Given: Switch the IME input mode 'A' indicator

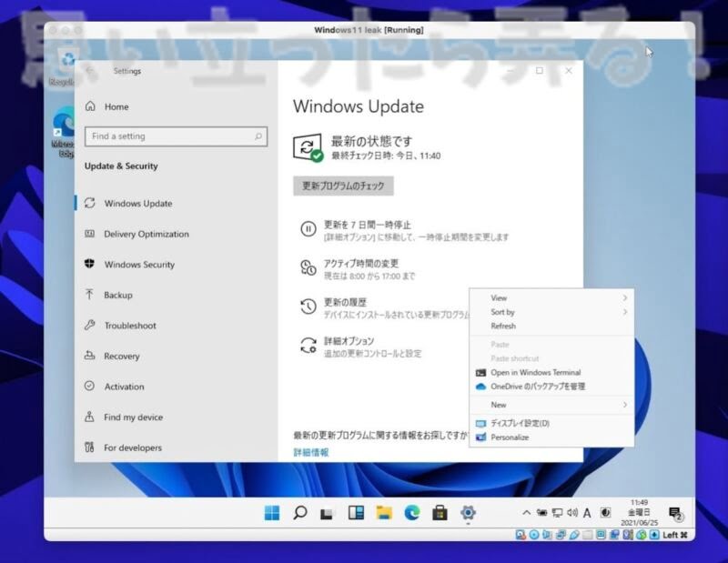Looking at the screenshot, I should pos(587,513).
